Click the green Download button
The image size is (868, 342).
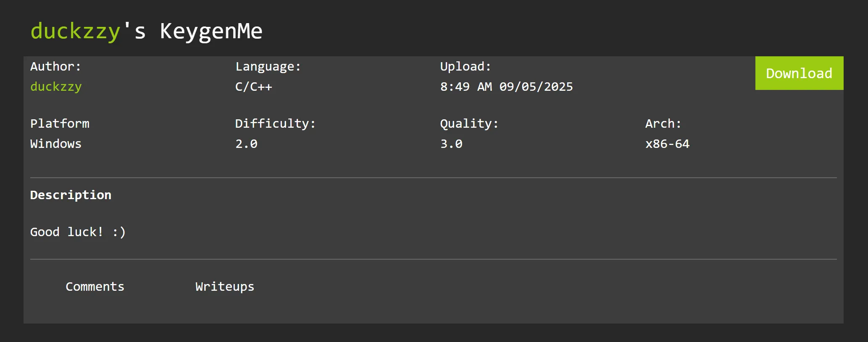pos(799,73)
